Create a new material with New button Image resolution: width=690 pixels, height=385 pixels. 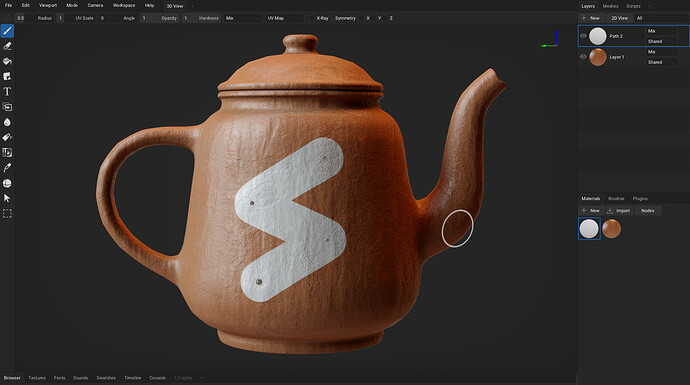[x=591, y=211]
